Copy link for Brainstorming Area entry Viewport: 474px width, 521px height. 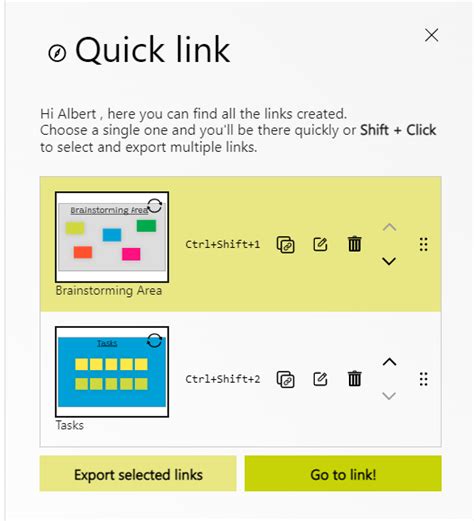point(285,245)
